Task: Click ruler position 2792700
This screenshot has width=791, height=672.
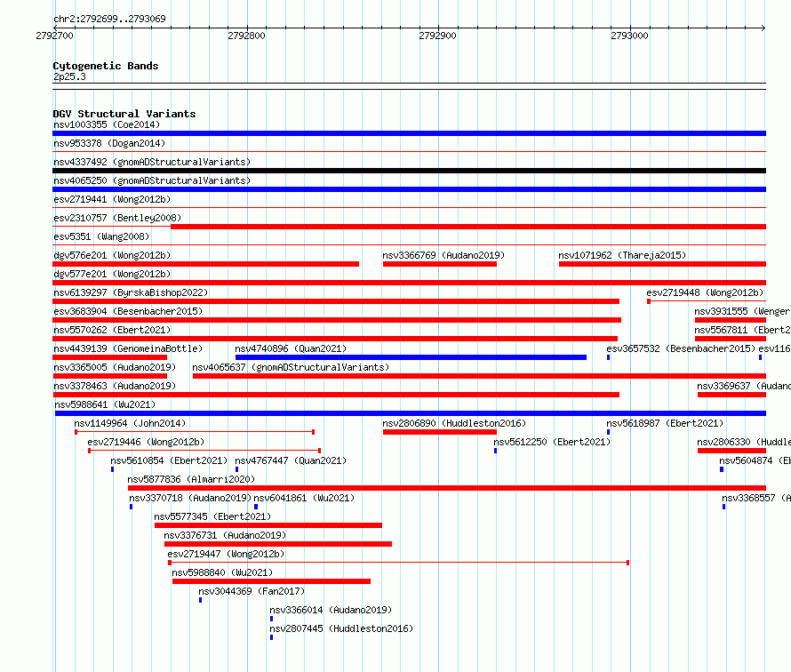Action: (54, 36)
